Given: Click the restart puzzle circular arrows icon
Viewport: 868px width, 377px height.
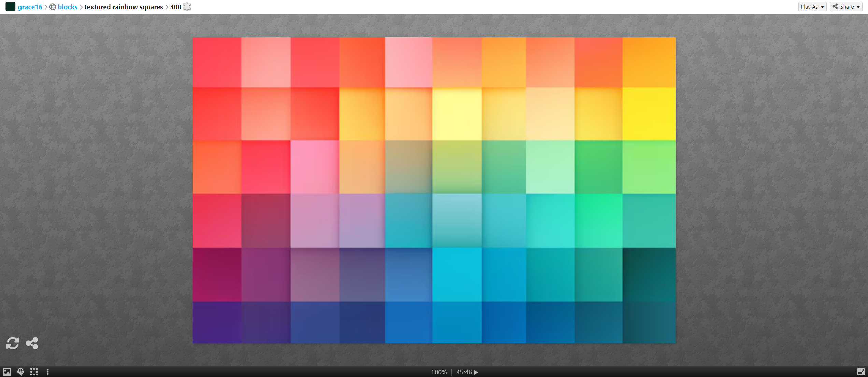Looking at the screenshot, I should tap(13, 343).
